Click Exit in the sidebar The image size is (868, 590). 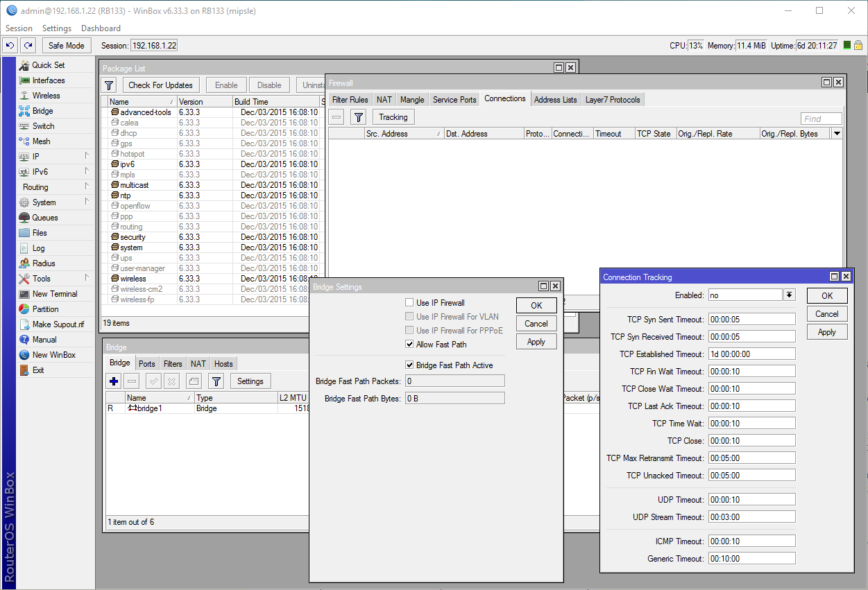[x=37, y=370]
